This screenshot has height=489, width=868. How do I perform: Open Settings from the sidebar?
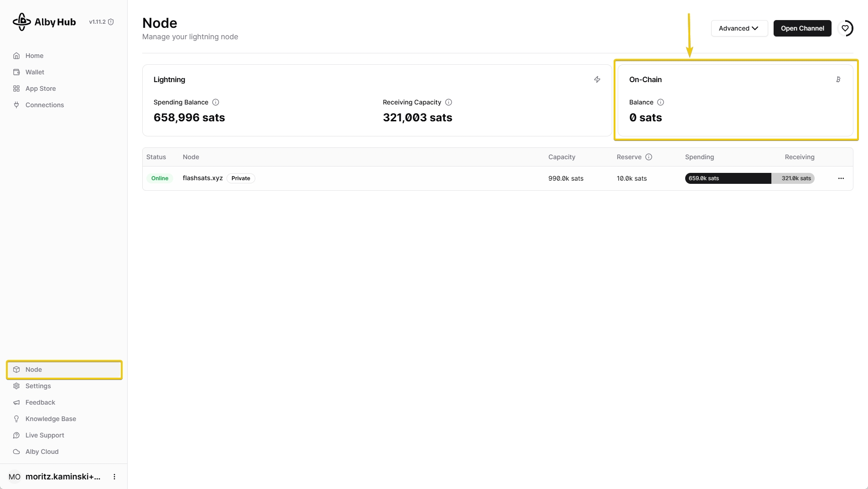38,386
